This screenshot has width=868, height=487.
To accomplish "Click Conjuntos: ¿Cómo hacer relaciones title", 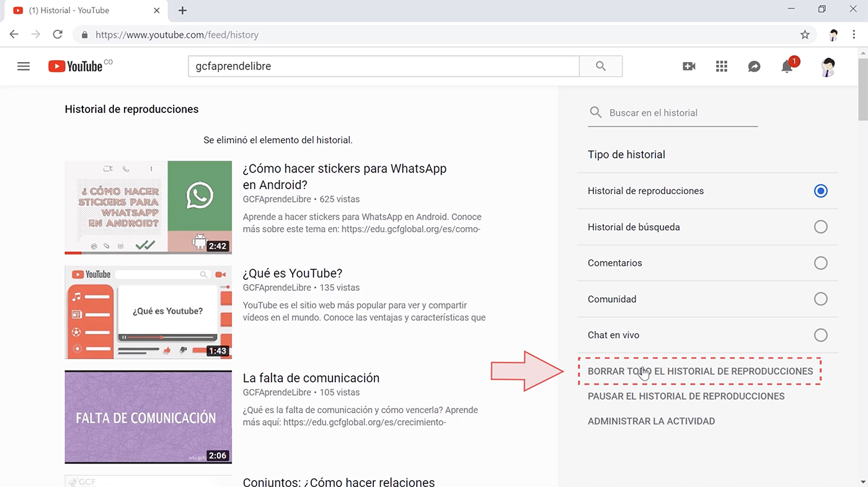I will [339, 481].
